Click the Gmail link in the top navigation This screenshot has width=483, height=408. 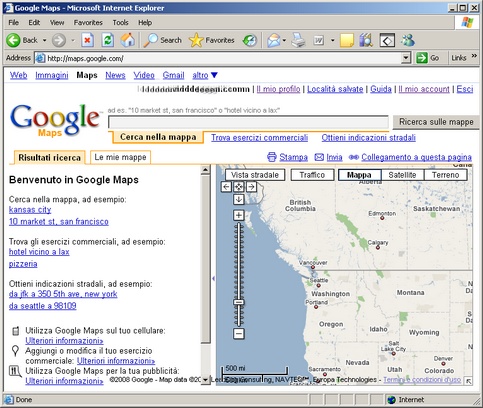[x=173, y=75]
